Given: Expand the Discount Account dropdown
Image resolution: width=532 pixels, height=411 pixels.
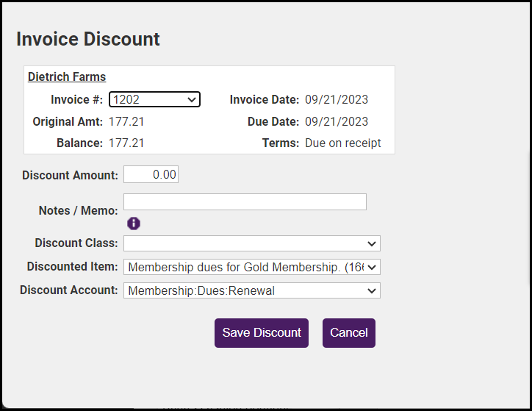Looking at the screenshot, I should (x=251, y=290).
